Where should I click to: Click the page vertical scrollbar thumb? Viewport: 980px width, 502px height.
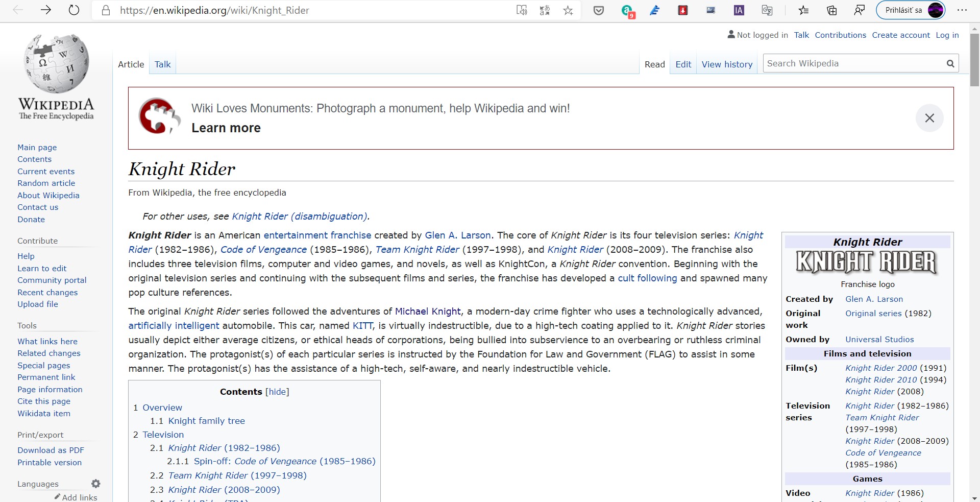tap(974, 60)
